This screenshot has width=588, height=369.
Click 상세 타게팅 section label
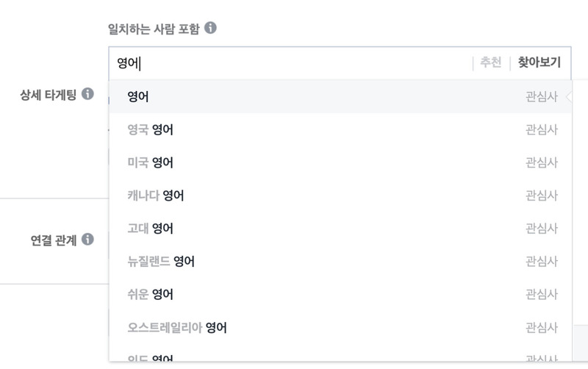[48, 95]
